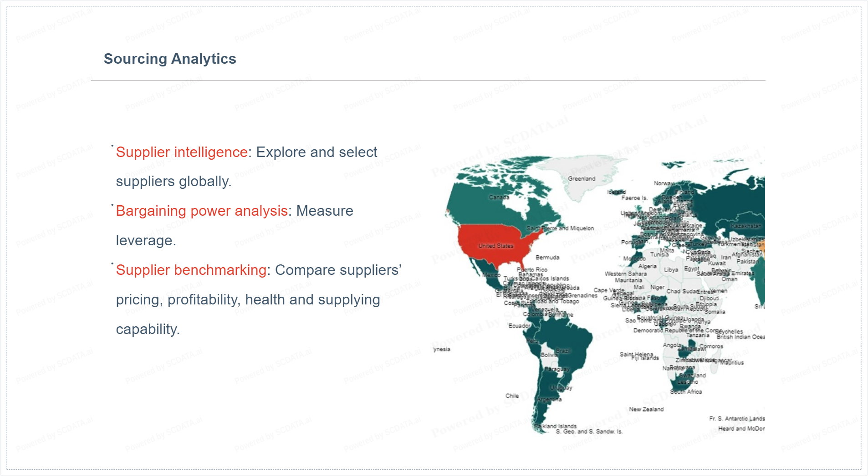Select the red United States map region

pyautogui.click(x=495, y=246)
